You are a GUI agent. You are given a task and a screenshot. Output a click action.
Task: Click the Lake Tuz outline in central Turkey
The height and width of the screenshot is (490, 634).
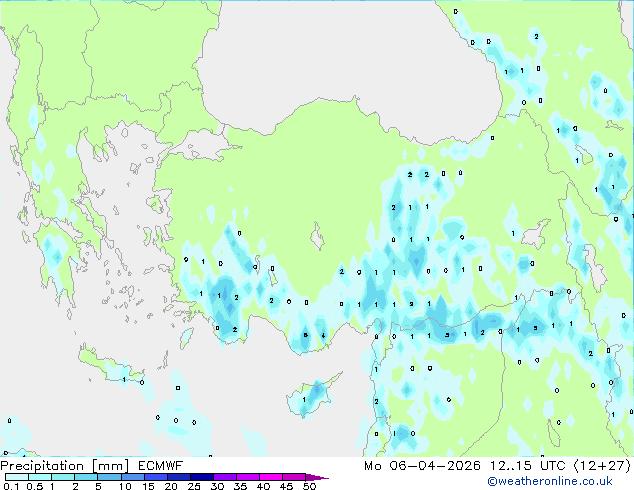click(319, 240)
